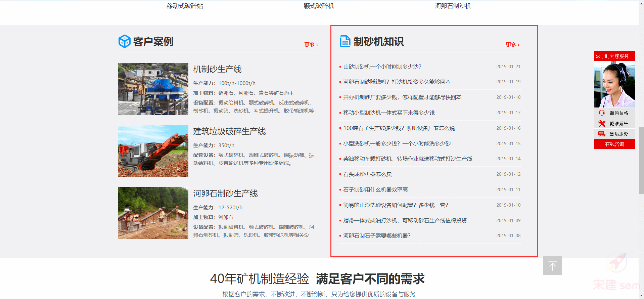644x299 pixels.
Task: Click the back-to-top arrow button
Action: 553,266
